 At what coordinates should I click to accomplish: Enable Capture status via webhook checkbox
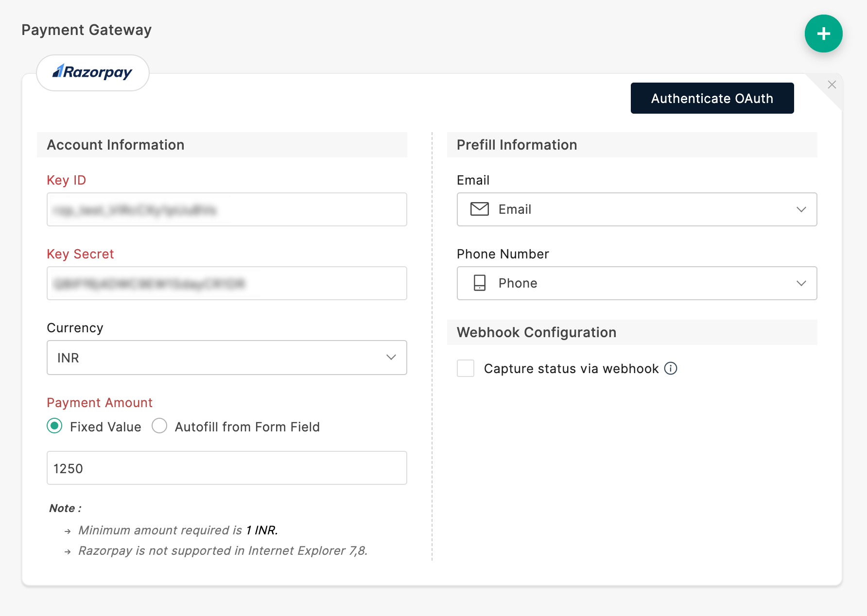(466, 368)
